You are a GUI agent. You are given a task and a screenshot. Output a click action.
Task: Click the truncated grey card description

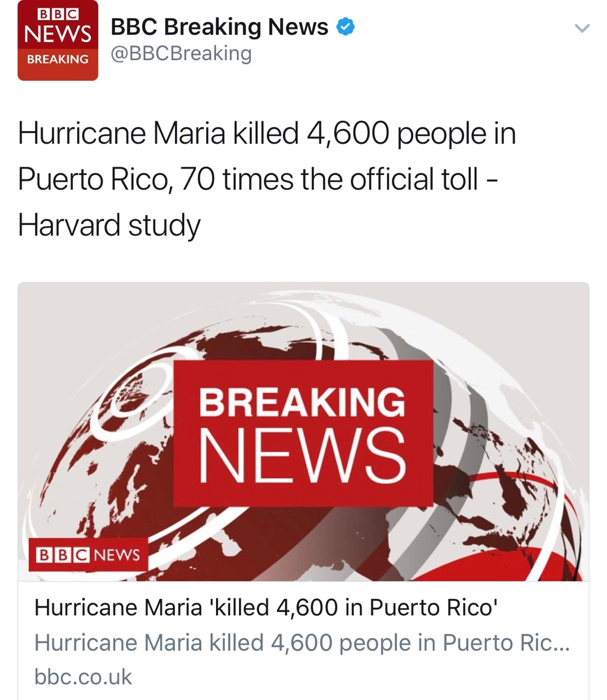coord(302,643)
